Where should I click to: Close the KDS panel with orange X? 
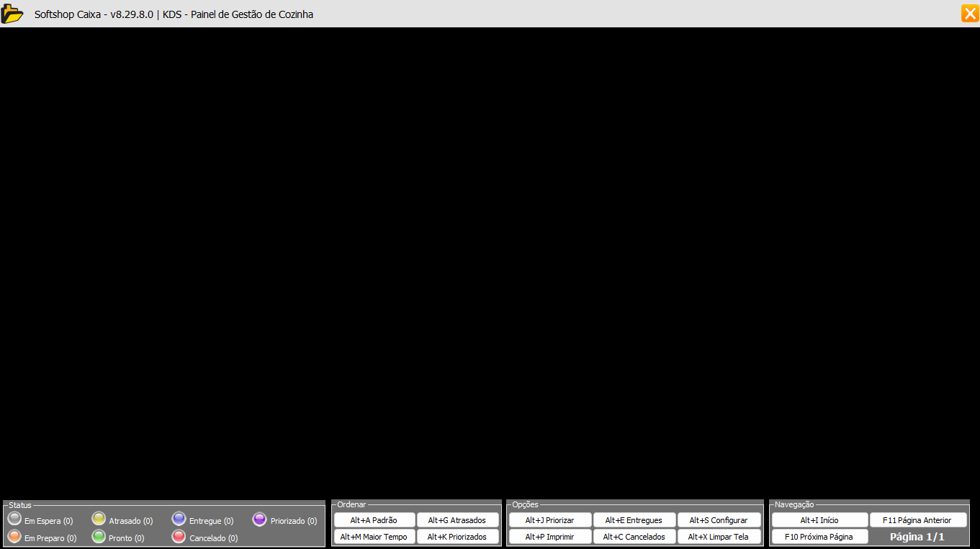(x=969, y=14)
